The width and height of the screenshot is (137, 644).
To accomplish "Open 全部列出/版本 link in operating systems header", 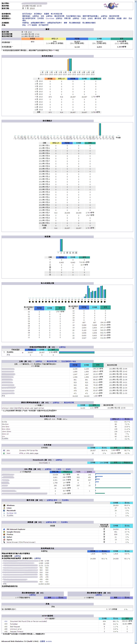I will pos(52,500).
